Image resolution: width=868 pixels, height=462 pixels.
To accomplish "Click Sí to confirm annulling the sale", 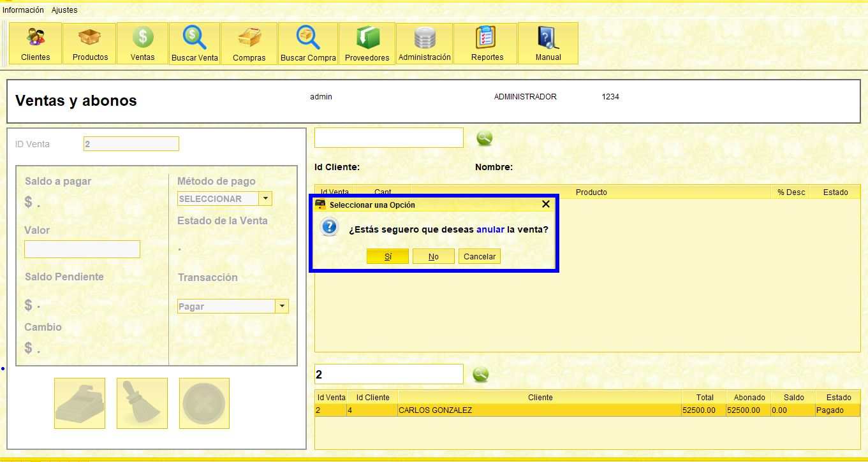I will click(x=387, y=256).
